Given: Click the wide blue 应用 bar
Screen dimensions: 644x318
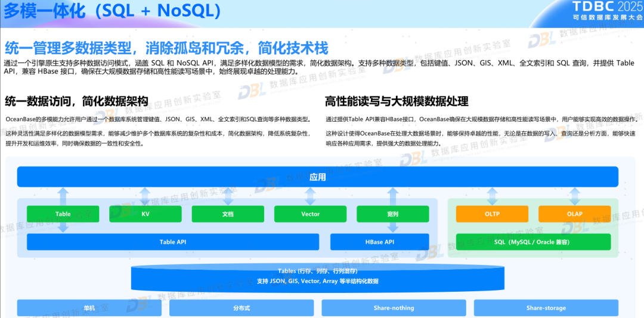Looking at the screenshot, I should [x=317, y=177].
